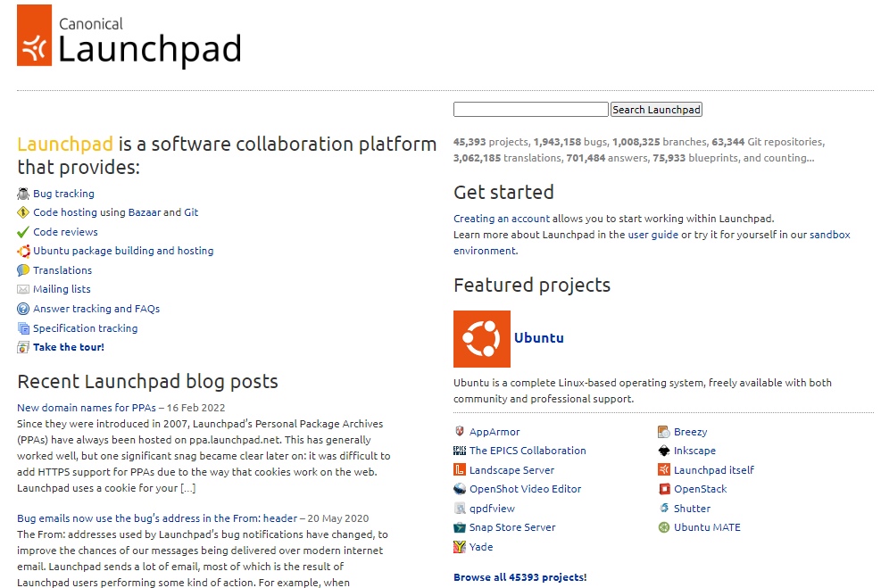Open the AppArmor project link
Image resolution: width=881 pixels, height=588 pixels.
495,432
